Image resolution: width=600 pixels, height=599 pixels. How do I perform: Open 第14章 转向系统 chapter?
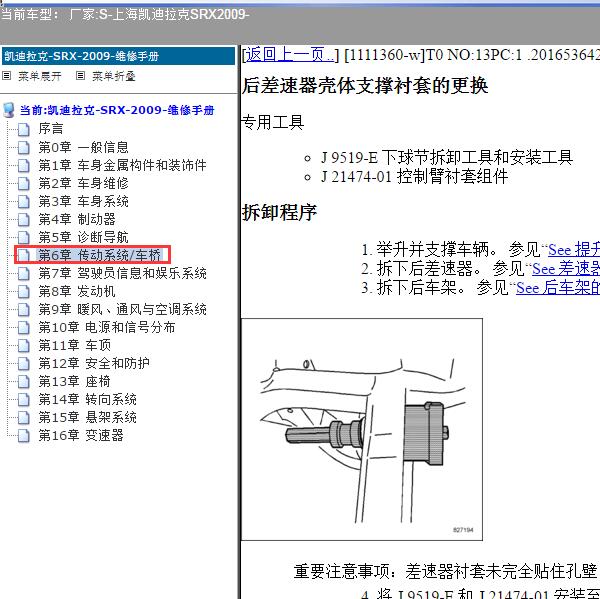[x=87, y=399]
